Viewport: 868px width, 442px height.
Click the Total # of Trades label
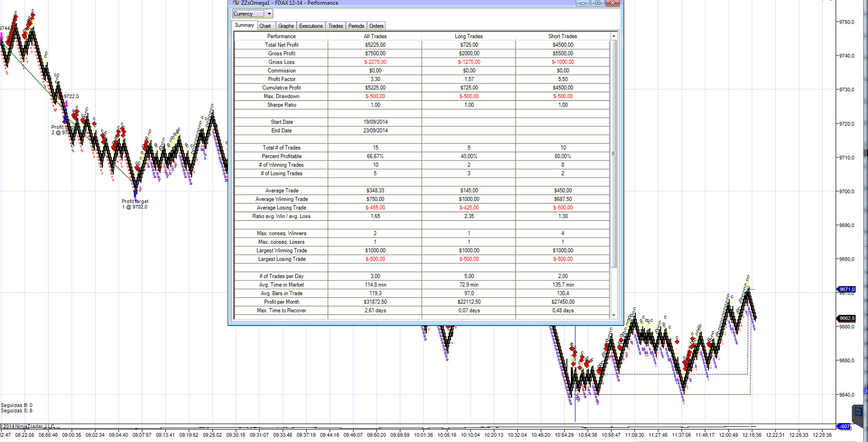281,148
